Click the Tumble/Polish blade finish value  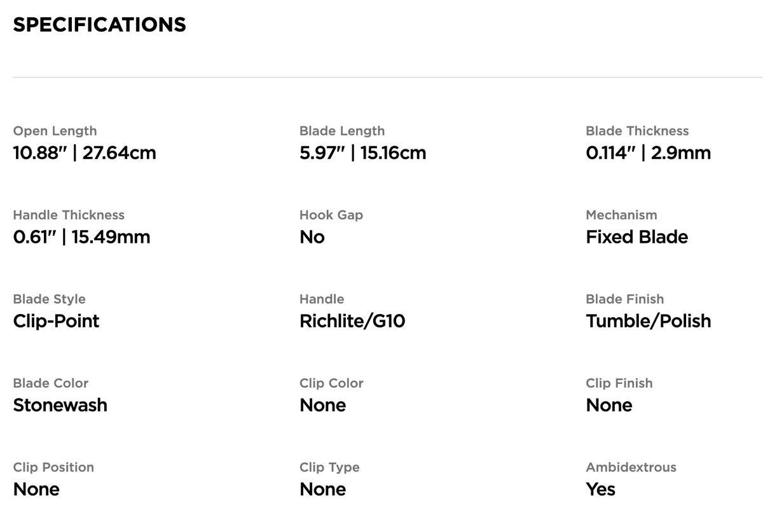pos(649,321)
